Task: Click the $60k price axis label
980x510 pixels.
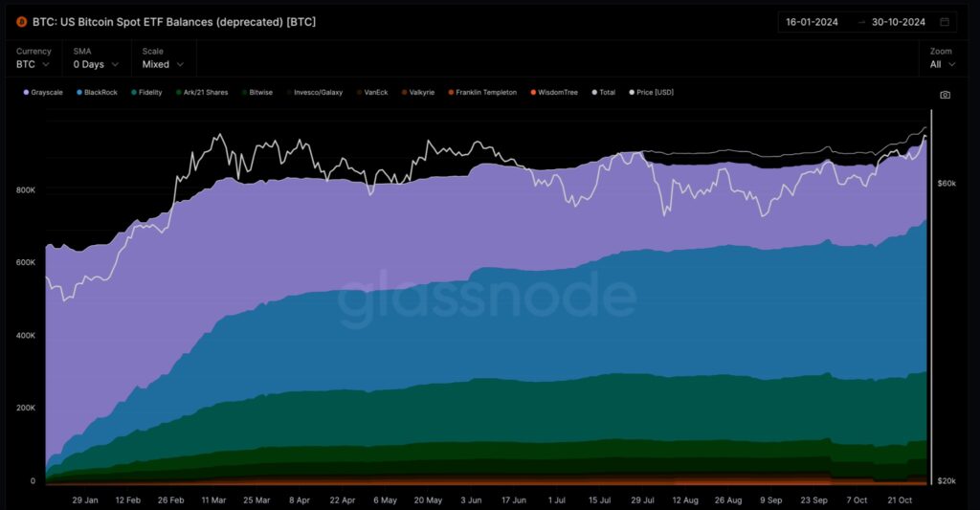Action: [947, 184]
